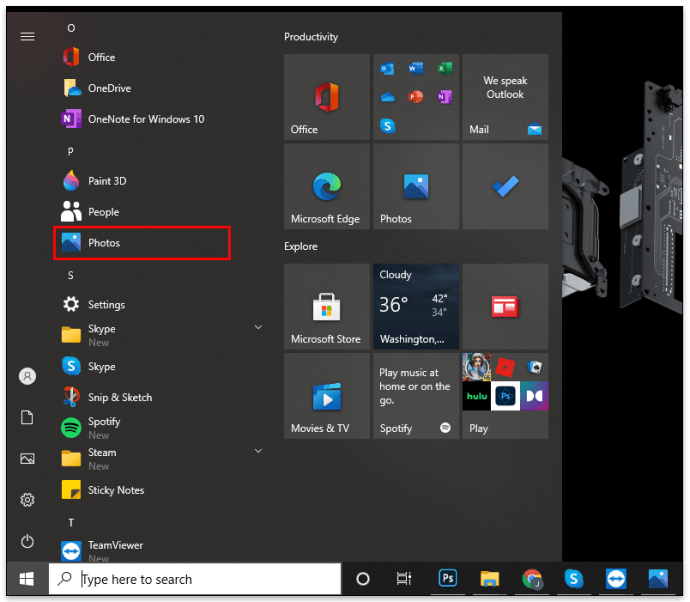The width and height of the screenshot is (690, 602).
Task: Open Snip & Sketch
Action: point(161,397)
